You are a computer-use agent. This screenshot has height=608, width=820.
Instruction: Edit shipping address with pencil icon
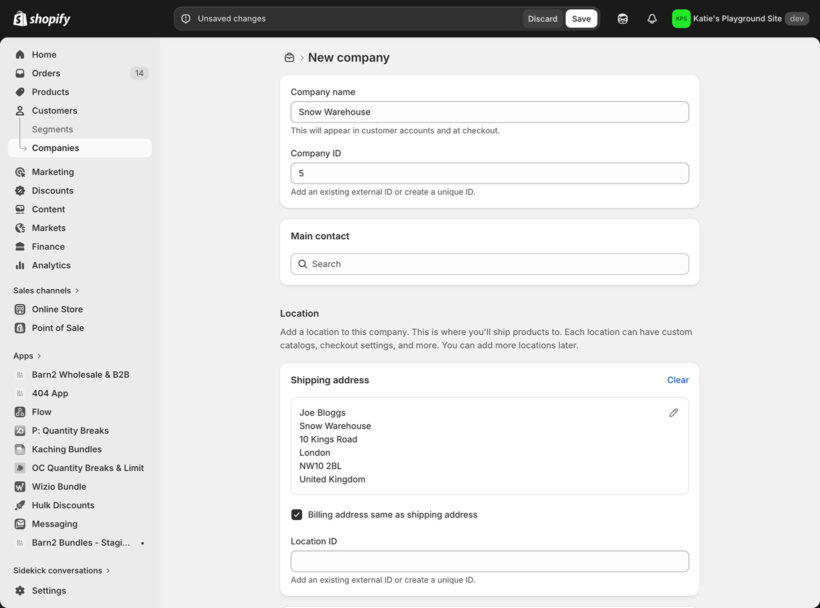point(674,413)
